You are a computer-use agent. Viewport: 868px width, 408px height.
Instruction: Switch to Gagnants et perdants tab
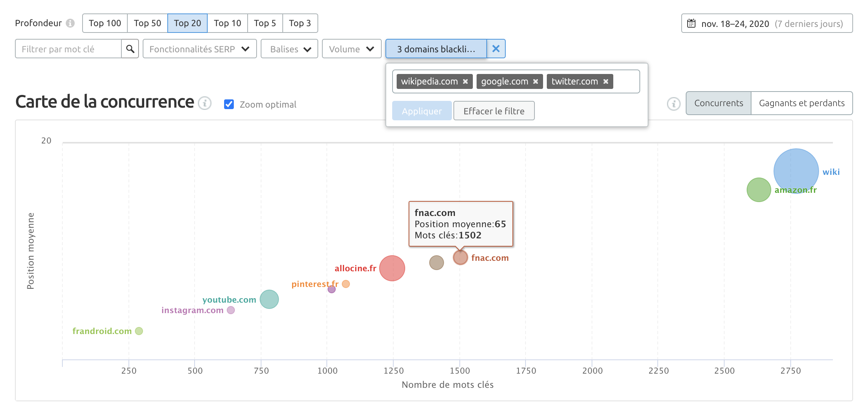point(802,103)
